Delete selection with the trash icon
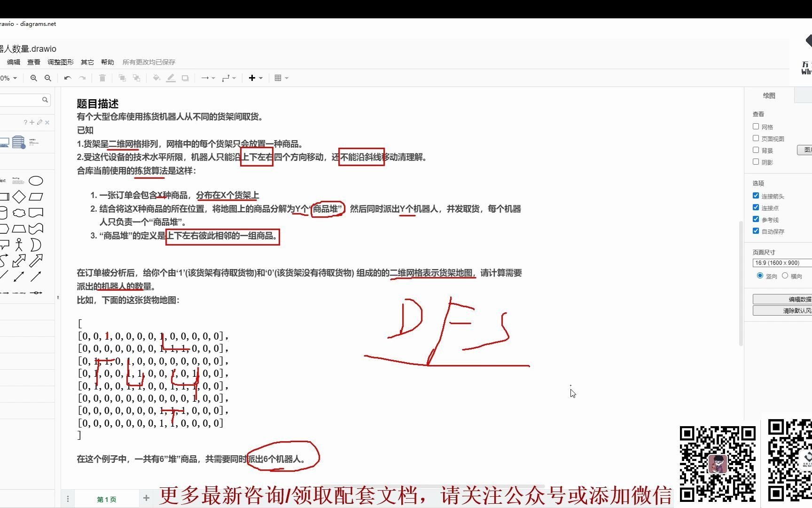This screenshot has height=508, width=812. pos(102,78)
